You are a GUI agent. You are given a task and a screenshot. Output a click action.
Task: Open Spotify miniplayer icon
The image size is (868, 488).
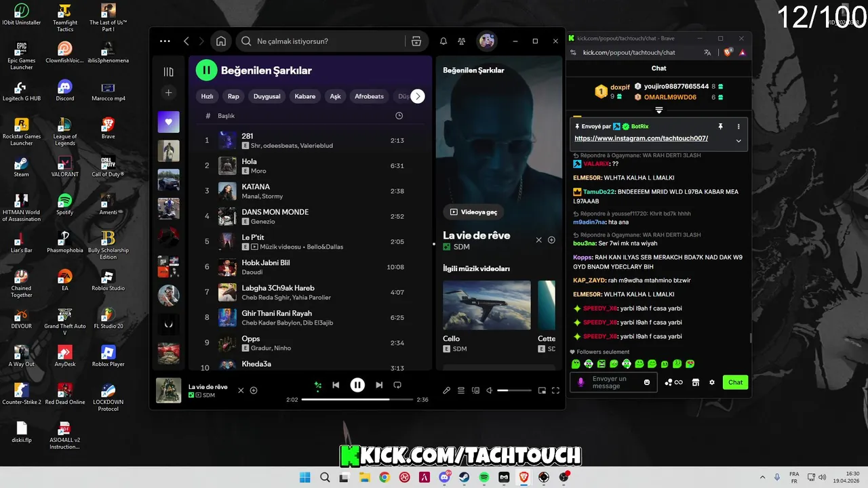[542, 390]
